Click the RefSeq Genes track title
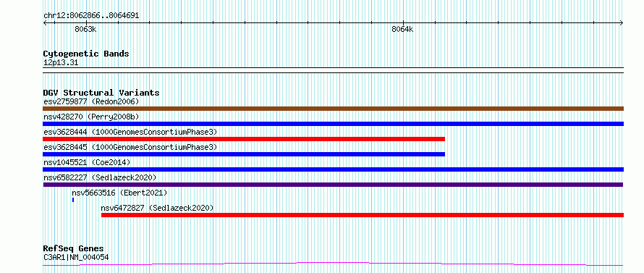This screenshot has height=273, width=644. 73,249
